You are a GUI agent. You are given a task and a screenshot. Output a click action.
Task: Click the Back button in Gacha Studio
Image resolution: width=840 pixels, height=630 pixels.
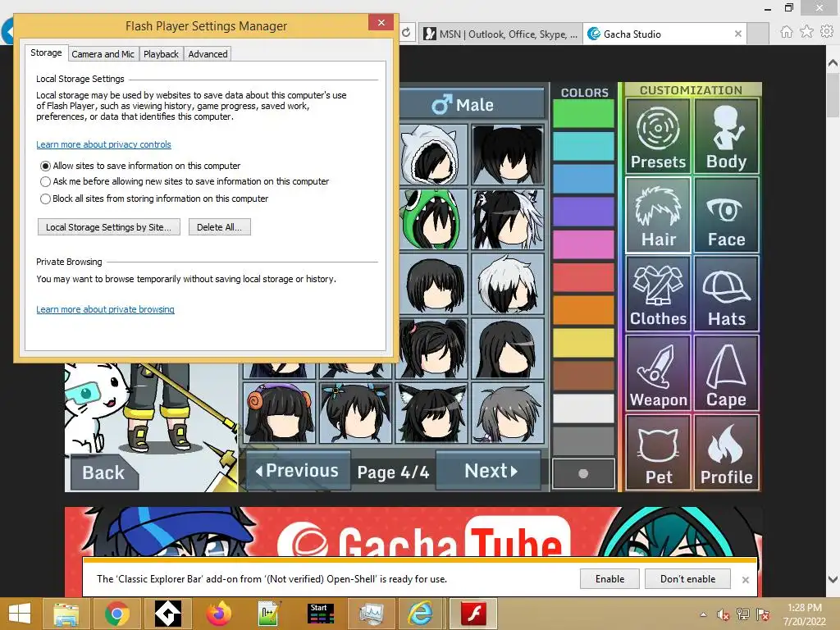pyautogui.click(x=103, y=472)
